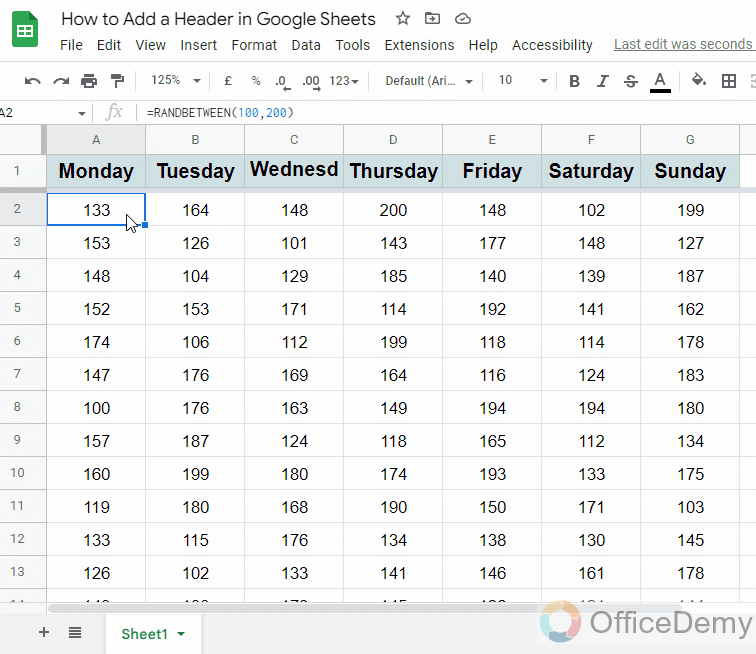Select the Monday header cell
Viewport: 756px width, 654px height.
click(96, 171)
